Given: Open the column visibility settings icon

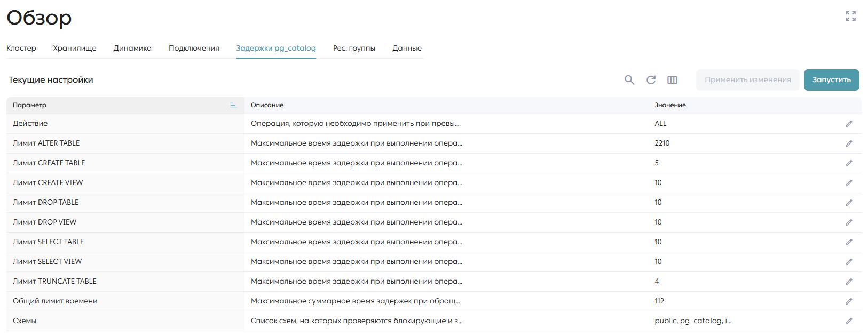Looking at the screenshot, I should pos(672,80).
